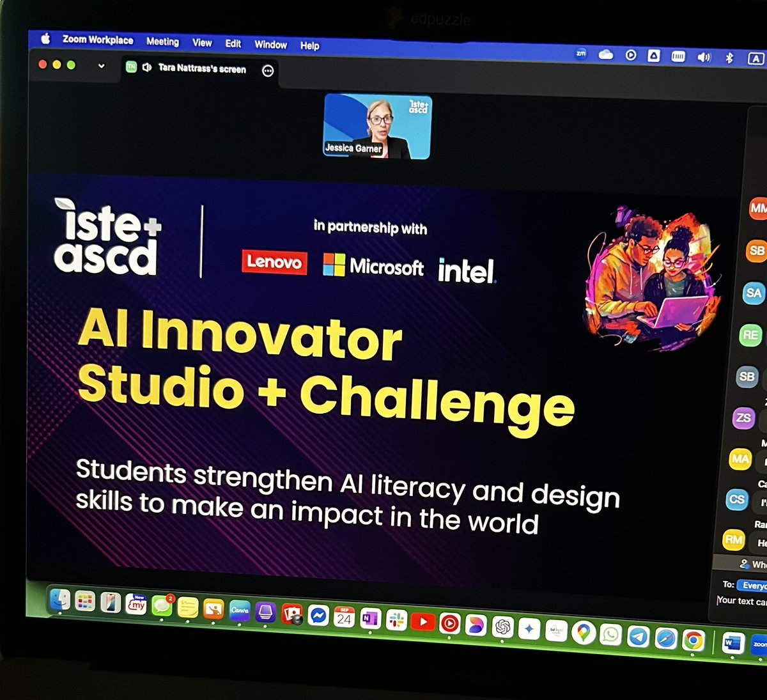The width and height of the screenshot is (767, 700).
Task: Open the Meeting menu
Action: [x=162, y=42]
